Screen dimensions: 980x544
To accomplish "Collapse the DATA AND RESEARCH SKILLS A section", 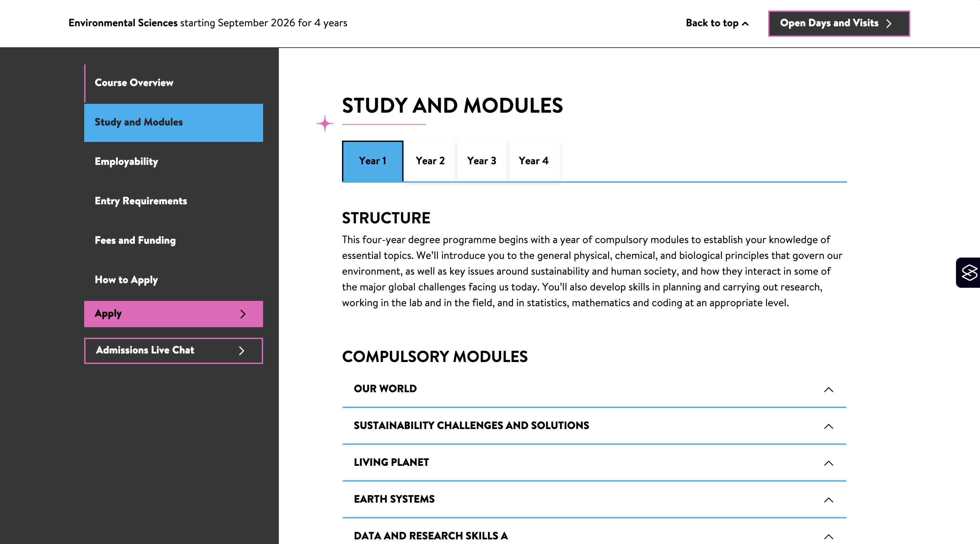I will [828, 536].
